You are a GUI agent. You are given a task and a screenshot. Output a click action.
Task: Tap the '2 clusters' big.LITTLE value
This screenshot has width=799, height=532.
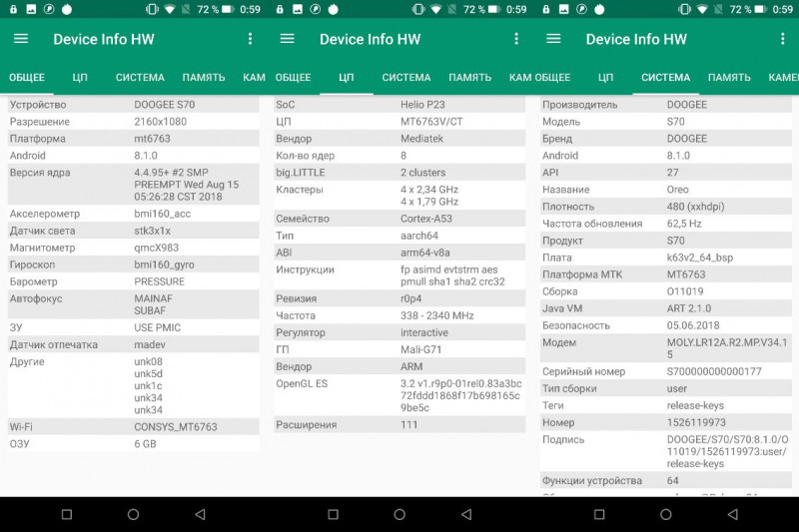(x=422, y=173)
